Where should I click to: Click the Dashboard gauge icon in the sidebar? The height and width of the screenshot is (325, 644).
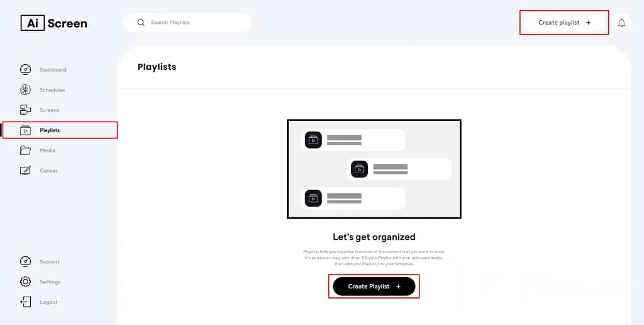pyautogui.click(x=25, y=69)
